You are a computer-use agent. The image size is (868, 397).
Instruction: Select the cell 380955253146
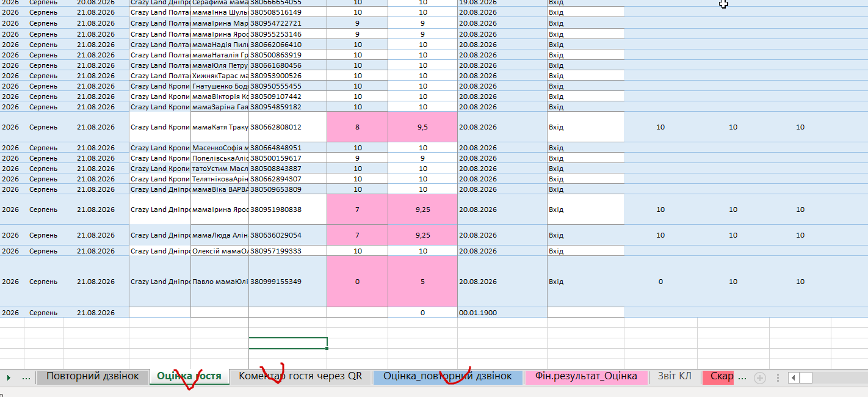288,34
